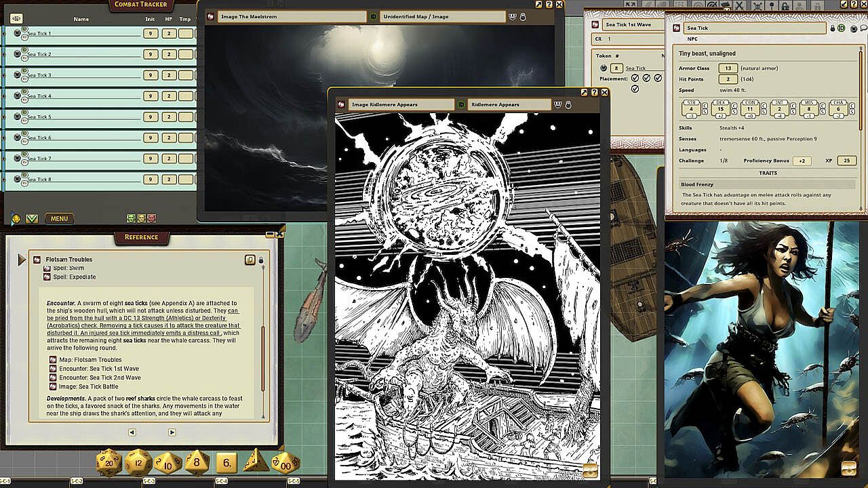The height and width of the screenshot is (488, 868).
Task: Open the Map: Flotsam Troubles link icon
Action: [x=53, y=360]
